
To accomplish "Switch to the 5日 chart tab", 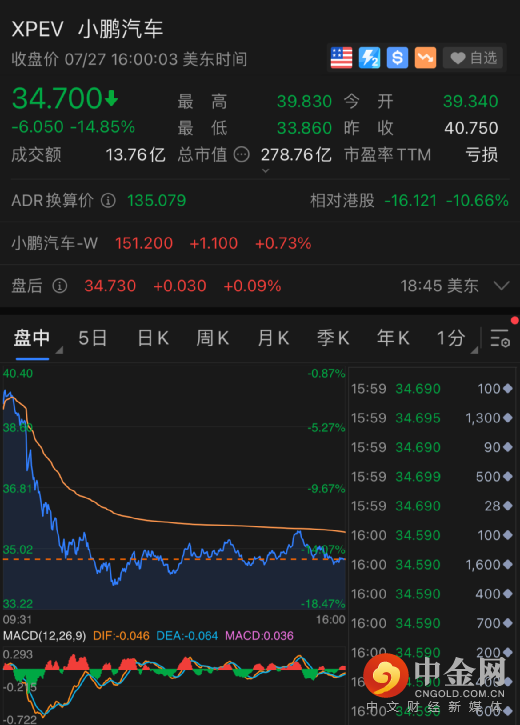I will (92, 338).
